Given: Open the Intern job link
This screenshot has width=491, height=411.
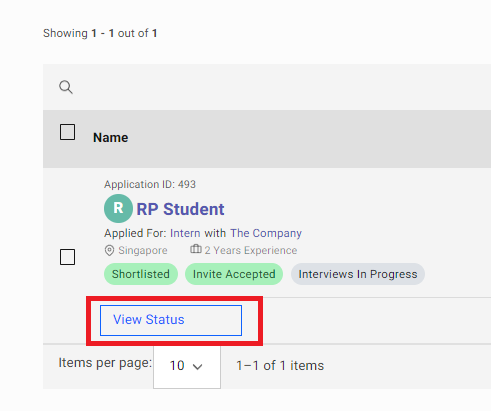Looking at the screenshot, I should (x=185, y=233).
